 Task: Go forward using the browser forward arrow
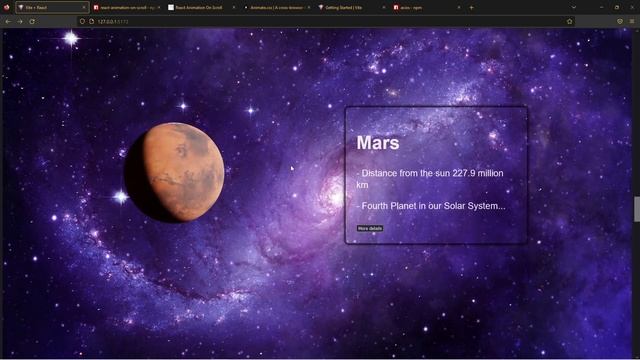tap(20, 21)
